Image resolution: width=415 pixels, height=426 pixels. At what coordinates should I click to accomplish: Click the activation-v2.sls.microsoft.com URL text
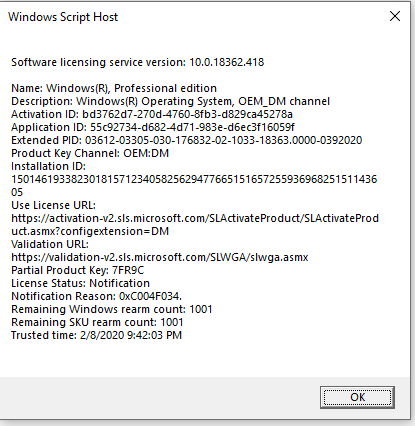tap(195, 218)
